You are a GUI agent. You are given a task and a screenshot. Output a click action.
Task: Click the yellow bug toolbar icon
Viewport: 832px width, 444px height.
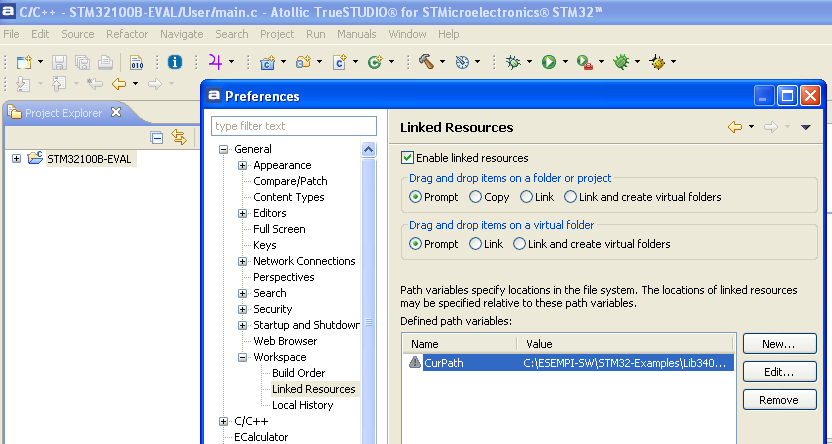pyautogui.click(x=657, y=62)
